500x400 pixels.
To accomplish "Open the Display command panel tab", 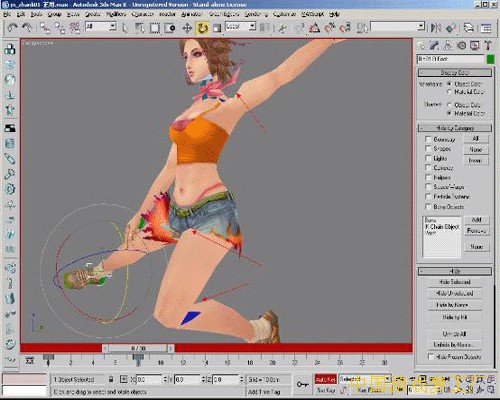I will 475,45.
